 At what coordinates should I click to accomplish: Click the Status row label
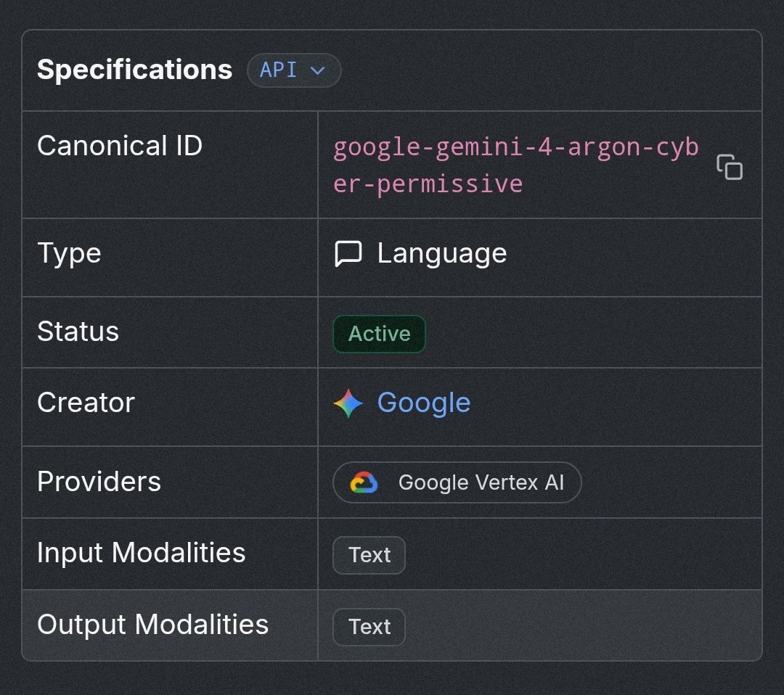point(78,332)
